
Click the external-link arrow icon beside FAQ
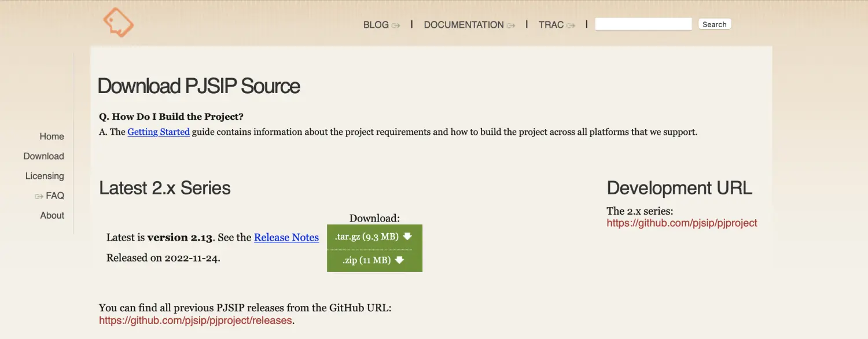click(39, 197)
